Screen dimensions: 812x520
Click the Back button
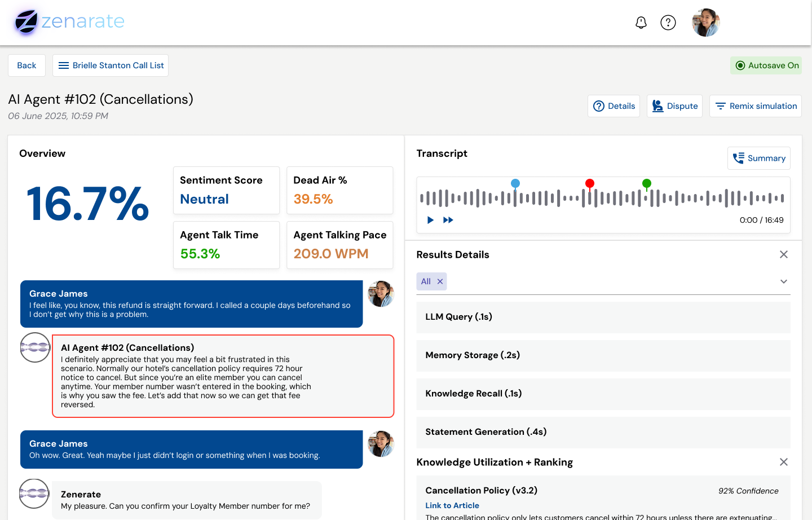27,65
